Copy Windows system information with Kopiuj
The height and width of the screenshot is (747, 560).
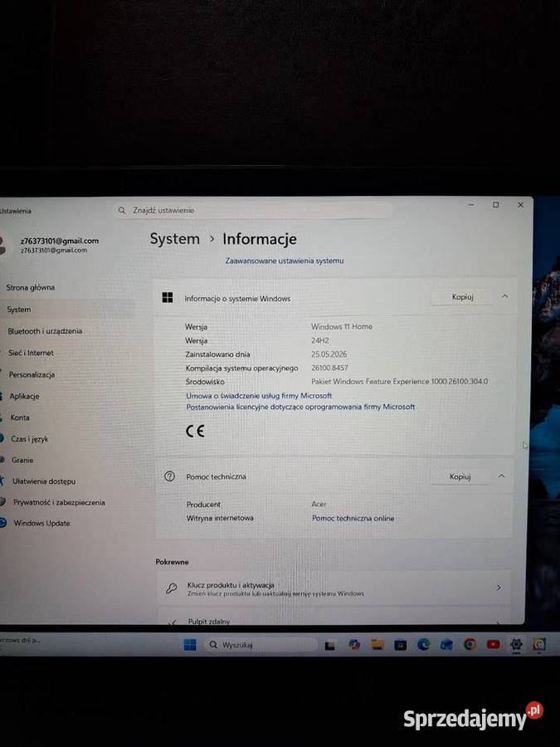coord(462,297)
